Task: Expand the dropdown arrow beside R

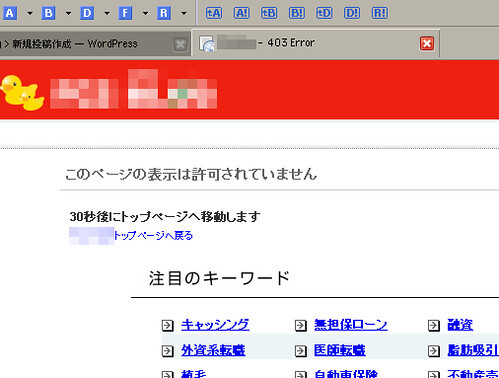Action: (x=184, y=14)
